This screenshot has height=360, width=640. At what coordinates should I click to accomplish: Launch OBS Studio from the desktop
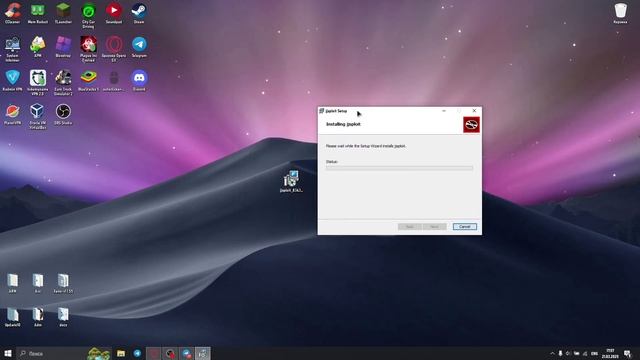coord(63,114)
